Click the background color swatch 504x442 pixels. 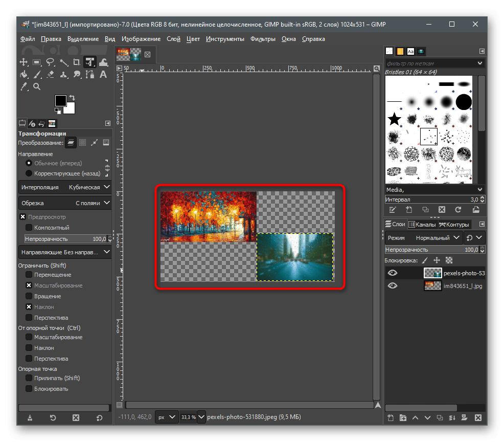point(71,109)
